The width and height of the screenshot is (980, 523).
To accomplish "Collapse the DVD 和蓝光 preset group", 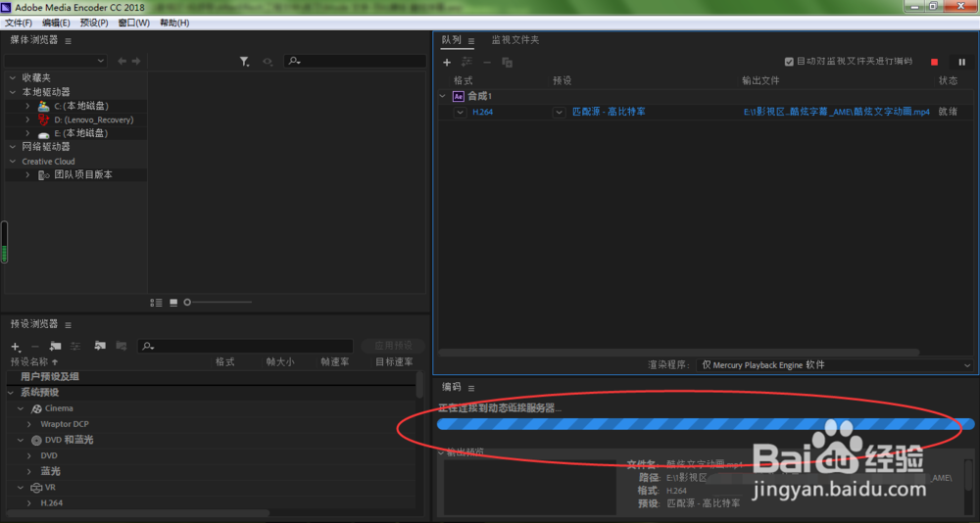I will point(21,440).
